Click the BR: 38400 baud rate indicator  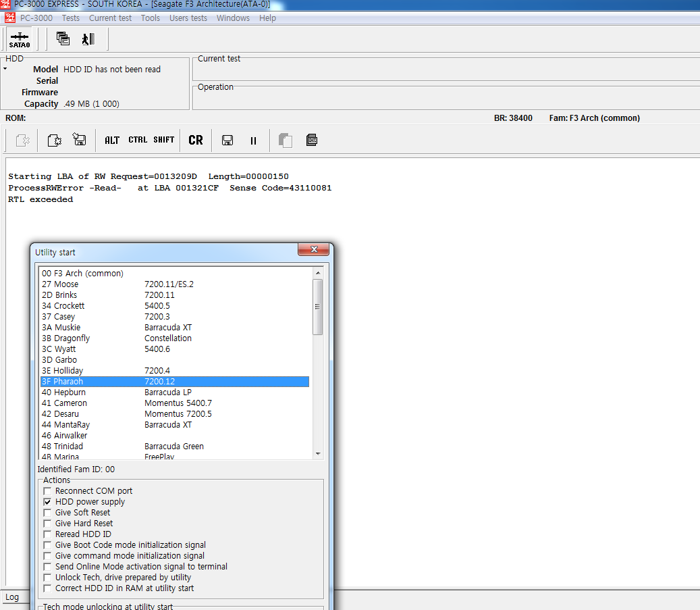(x=513, y=118)
